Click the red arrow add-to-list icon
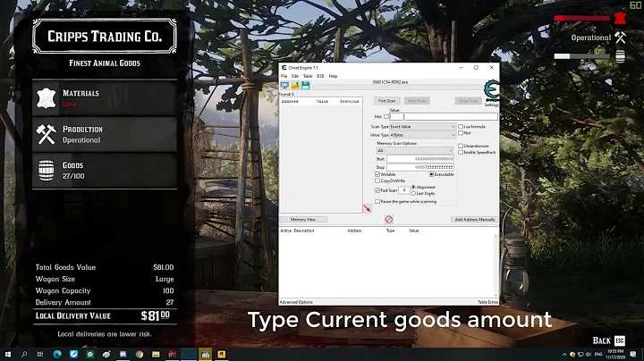 (x=368, y=208)
